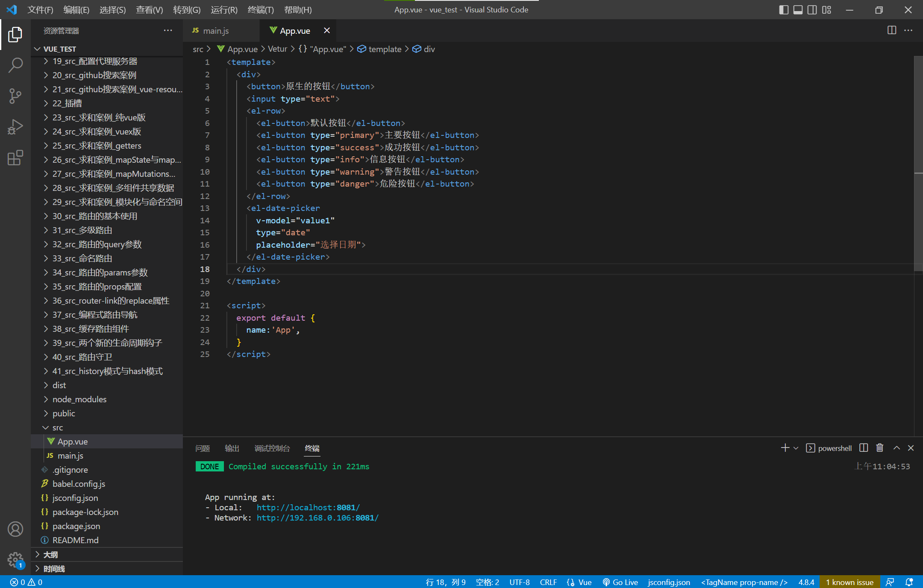Image resolution: width=923 pixels, height=588 pixels.
Task: Open the 文件(F) menu
Action: point(40,9)
